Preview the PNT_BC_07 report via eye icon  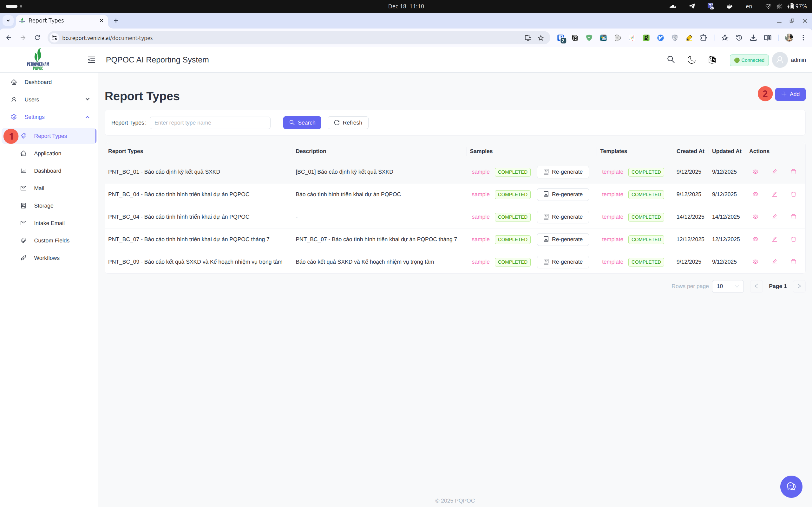tap(756, 239)
